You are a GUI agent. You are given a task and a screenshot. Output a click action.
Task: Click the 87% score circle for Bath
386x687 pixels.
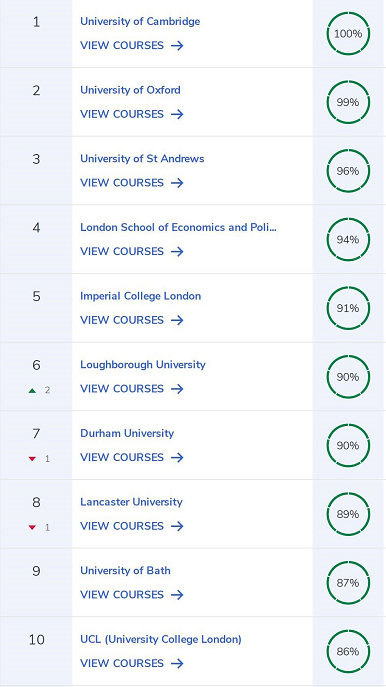coord(348,583)
